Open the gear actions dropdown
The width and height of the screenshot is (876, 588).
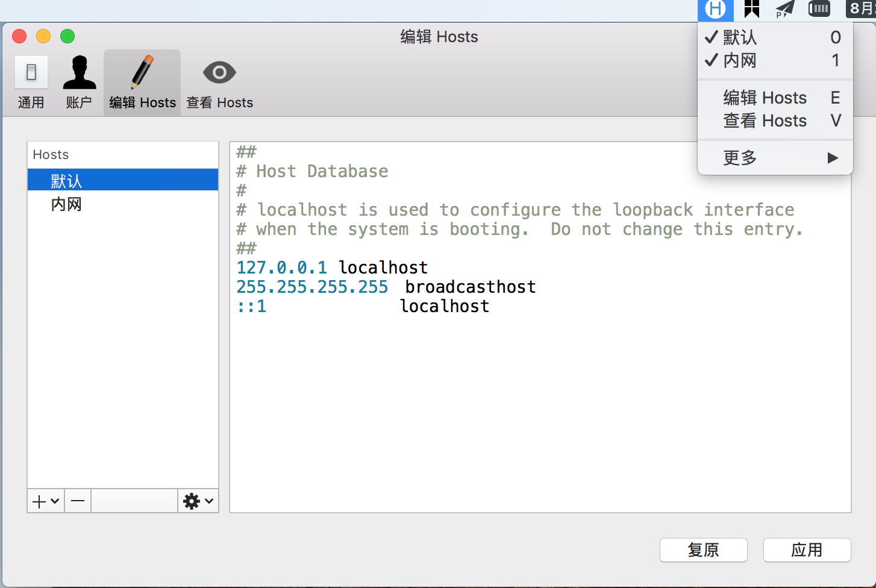[x=198, y=501]
